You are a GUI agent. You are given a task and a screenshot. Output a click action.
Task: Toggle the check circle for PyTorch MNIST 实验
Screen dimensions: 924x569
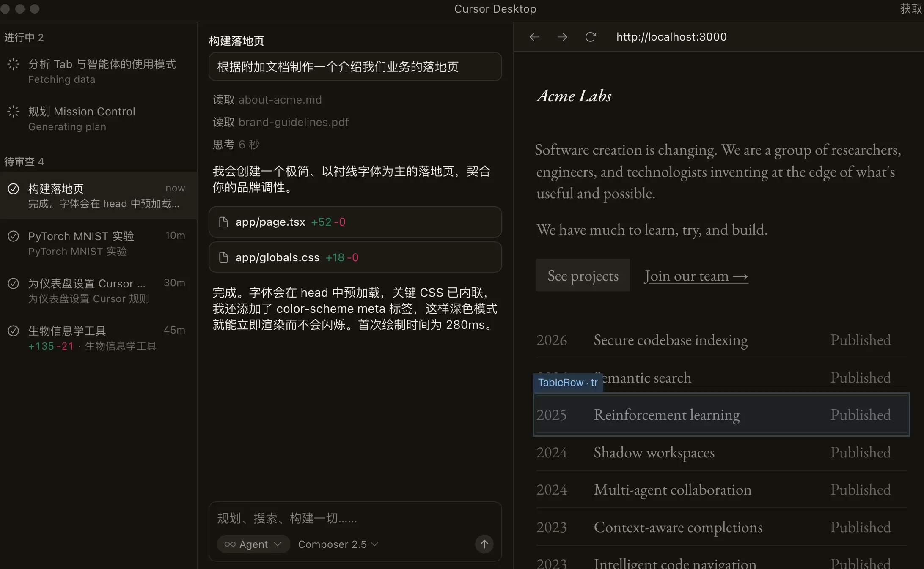coord(14,236)
